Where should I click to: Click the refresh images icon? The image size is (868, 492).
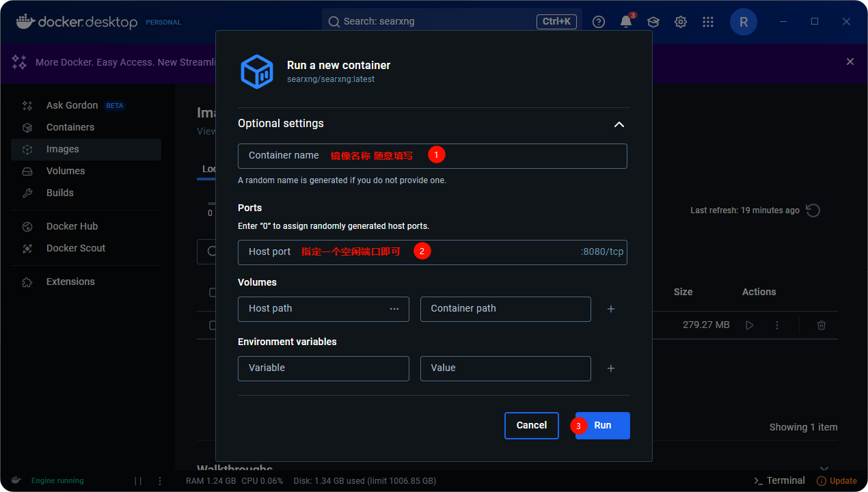tap(813, 210)
